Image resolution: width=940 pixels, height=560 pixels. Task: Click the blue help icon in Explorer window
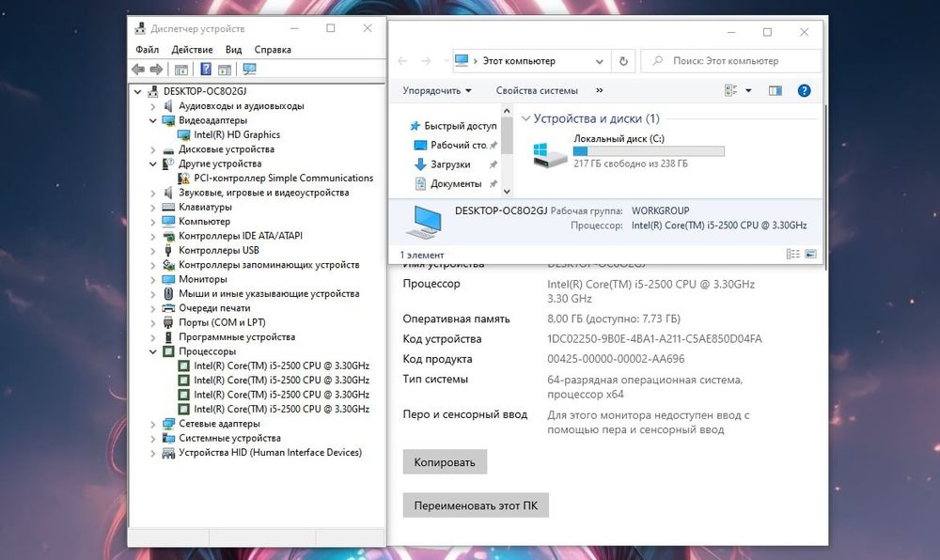[804, 90]
